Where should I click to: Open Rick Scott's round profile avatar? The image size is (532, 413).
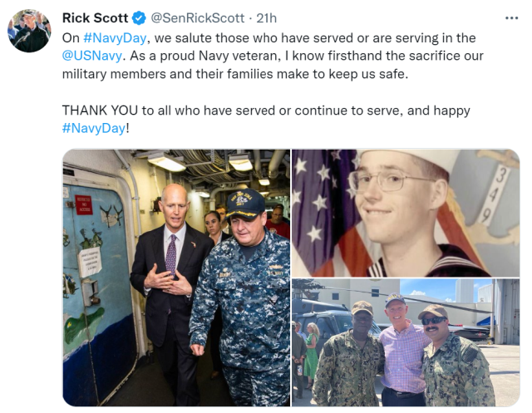29,31
